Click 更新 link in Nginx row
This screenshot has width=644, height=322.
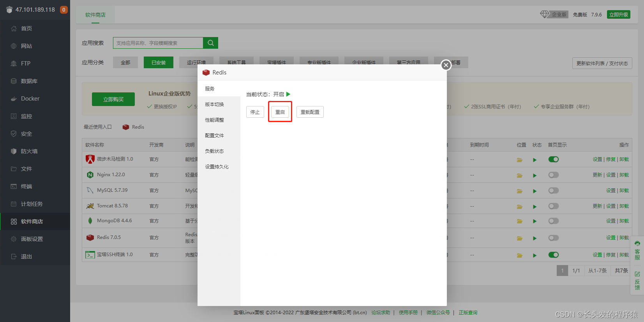pos(597,175)
